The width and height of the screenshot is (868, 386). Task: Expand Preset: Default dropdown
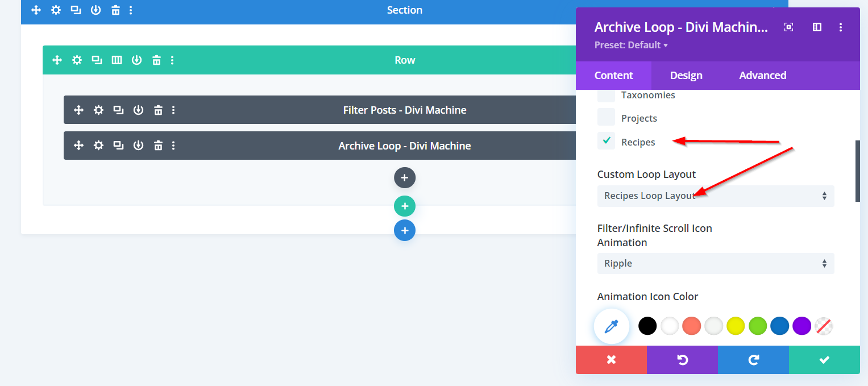coord(631,45)
